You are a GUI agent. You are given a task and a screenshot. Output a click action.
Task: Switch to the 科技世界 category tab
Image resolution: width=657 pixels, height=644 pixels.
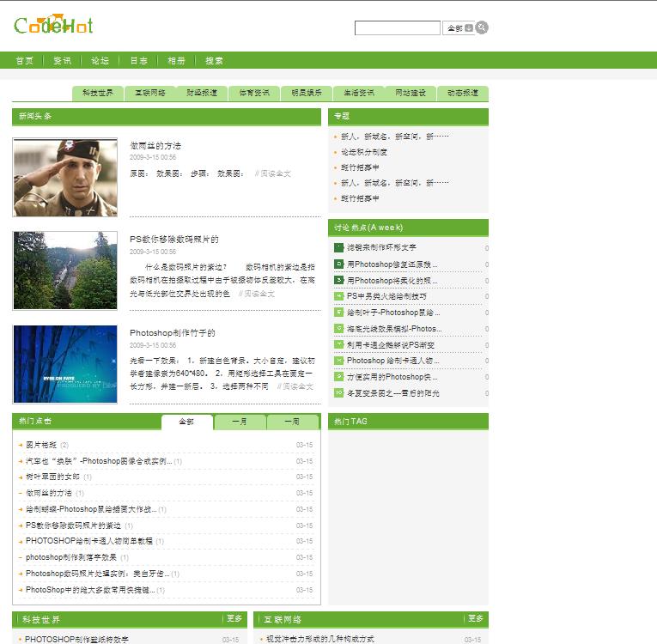click(98, 93)
